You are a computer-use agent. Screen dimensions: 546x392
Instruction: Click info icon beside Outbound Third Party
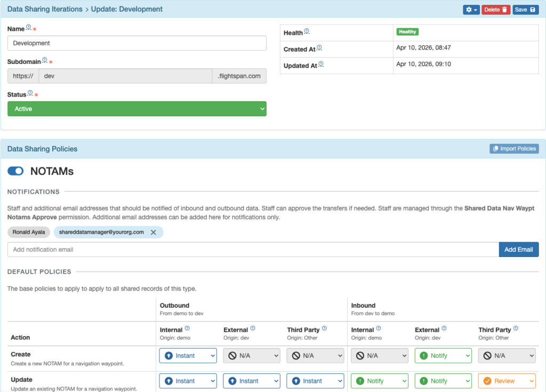pos(324,329)
